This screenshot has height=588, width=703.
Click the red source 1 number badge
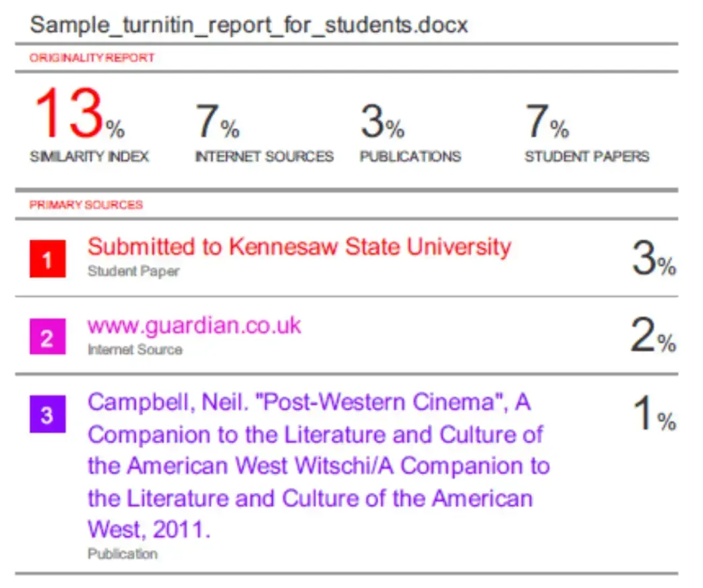(47, 259)
